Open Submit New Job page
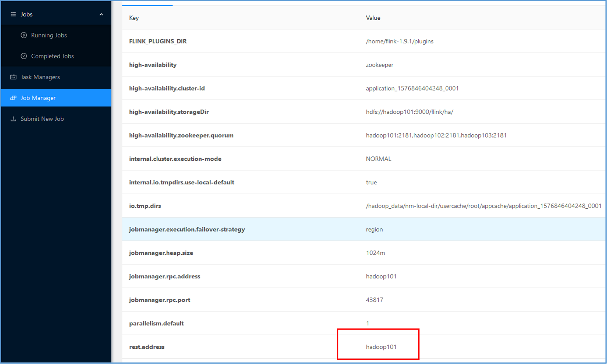607x364 pixels. 42,119
